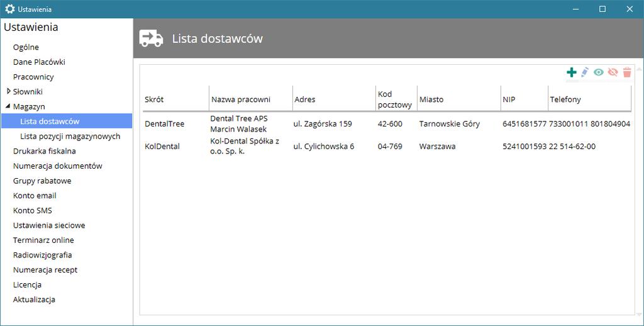Click Kol-Dental Spółka z o.o. cell
This screenshot has height=326, width=644.
pos(245,146)
